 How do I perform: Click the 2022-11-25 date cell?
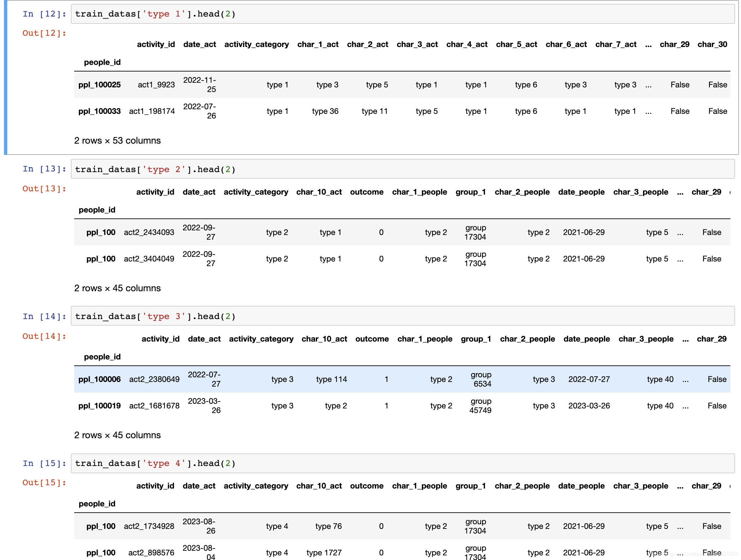200,85
